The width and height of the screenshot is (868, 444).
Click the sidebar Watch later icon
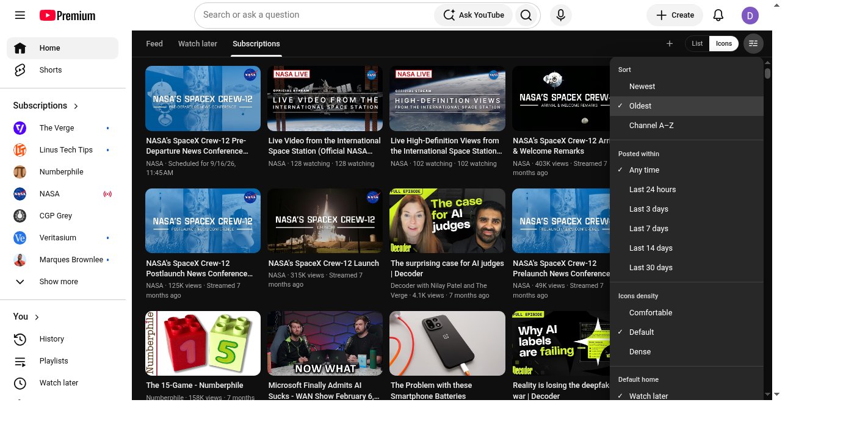click(x=20, y=383)
